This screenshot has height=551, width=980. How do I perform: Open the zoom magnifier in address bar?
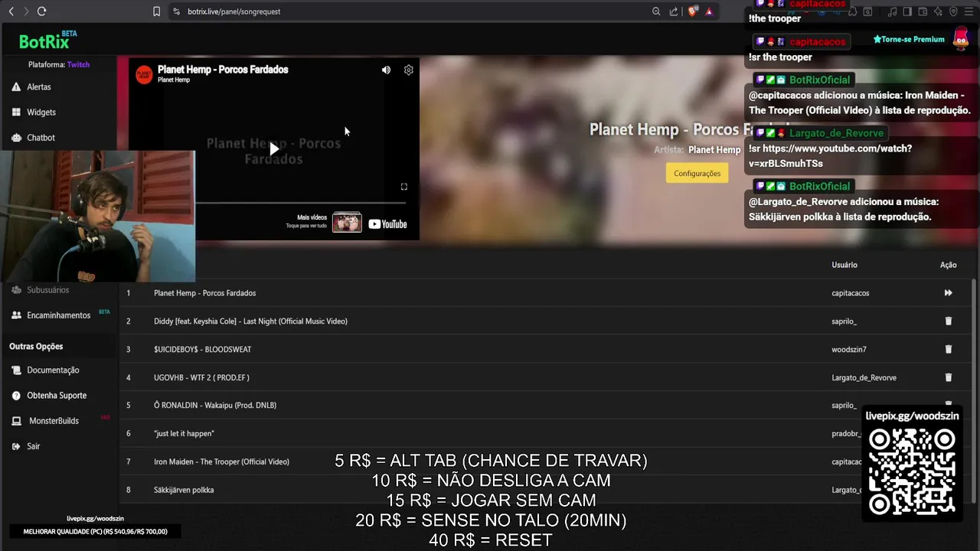(656, 11)
